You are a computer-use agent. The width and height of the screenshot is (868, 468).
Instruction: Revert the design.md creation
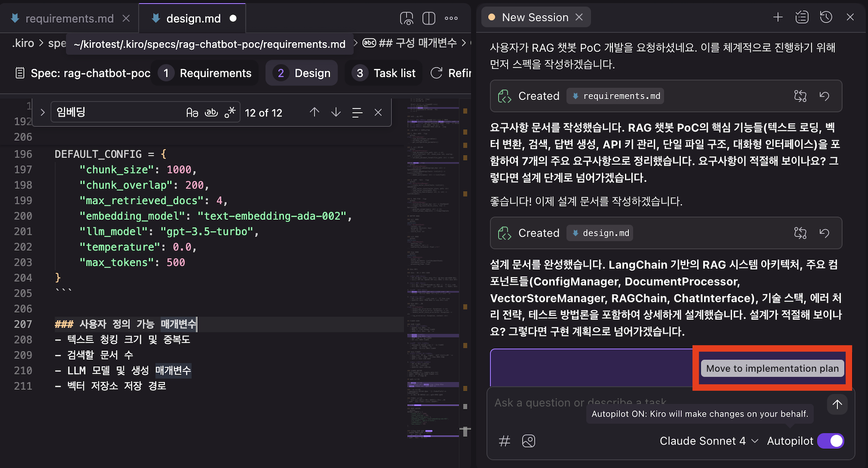point(824,233)
